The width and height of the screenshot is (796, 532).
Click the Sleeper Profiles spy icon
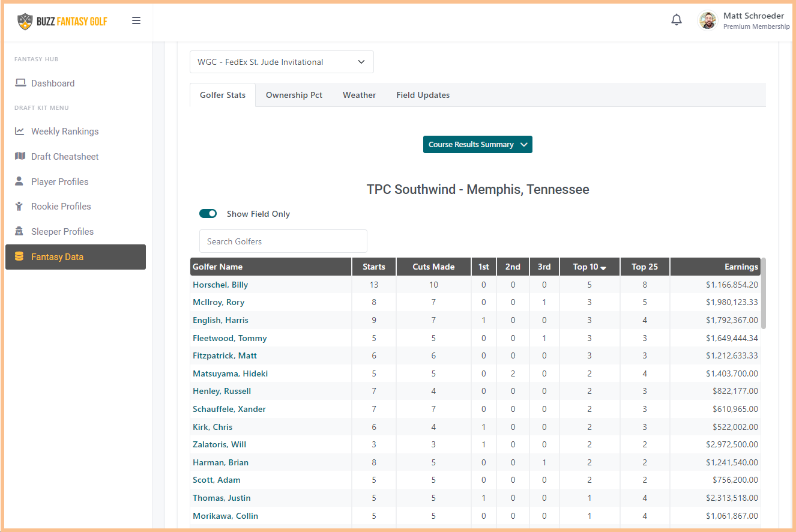(19, 231)
